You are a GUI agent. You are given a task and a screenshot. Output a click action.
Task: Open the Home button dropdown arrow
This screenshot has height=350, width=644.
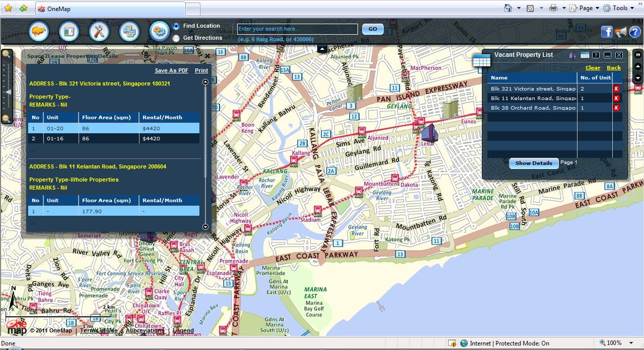tap(519, 8)
